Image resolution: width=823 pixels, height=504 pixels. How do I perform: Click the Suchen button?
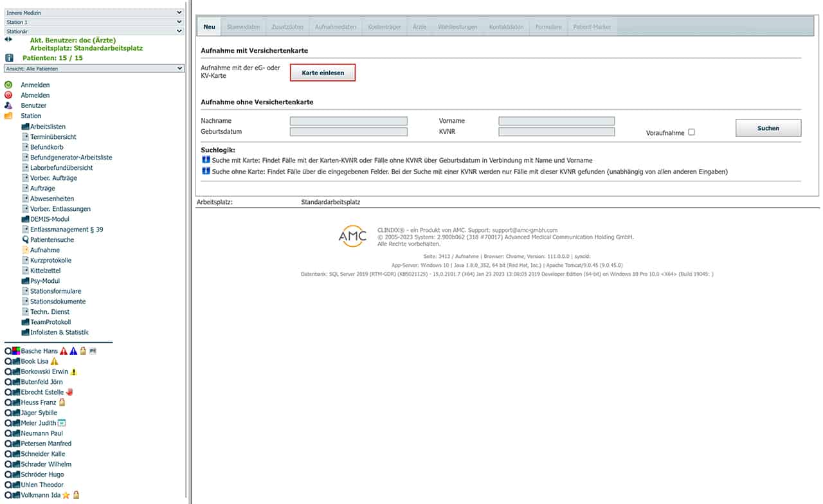pyautogui.click(x=768, y=128)
